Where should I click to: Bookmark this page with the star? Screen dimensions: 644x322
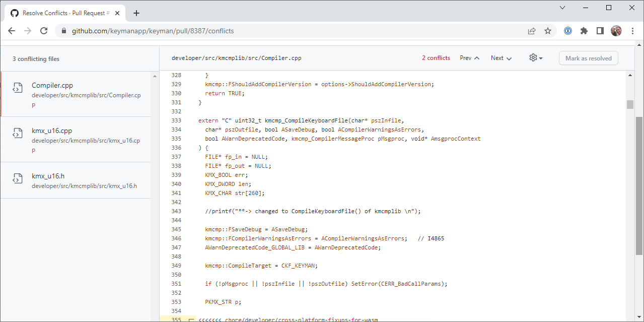point(548,31)
